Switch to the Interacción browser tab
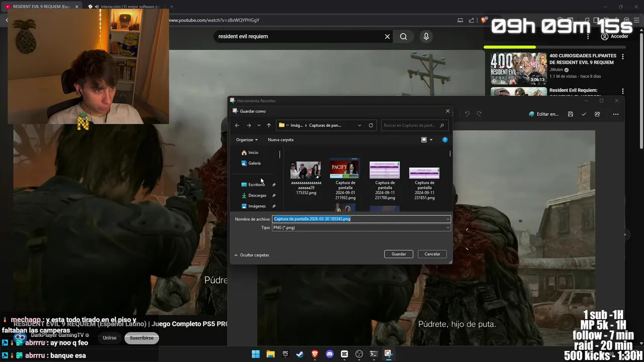Viewport: 644px width, 362px height. pyautogui.click(x=124, y=7)
